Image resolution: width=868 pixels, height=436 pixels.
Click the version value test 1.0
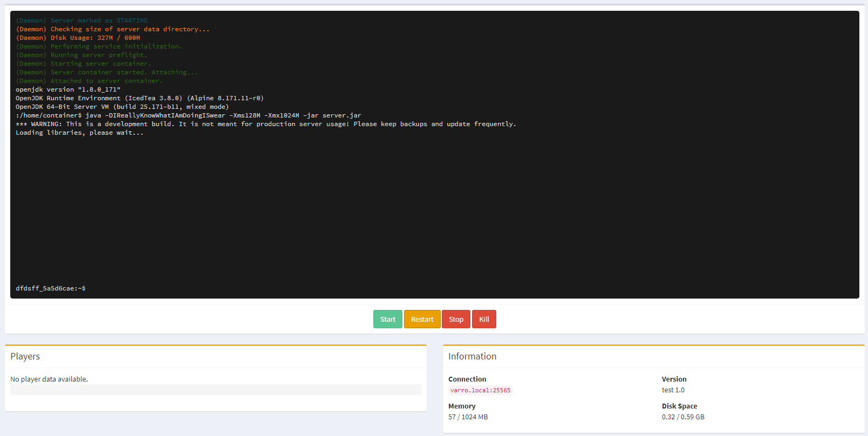tap(673, 390)
